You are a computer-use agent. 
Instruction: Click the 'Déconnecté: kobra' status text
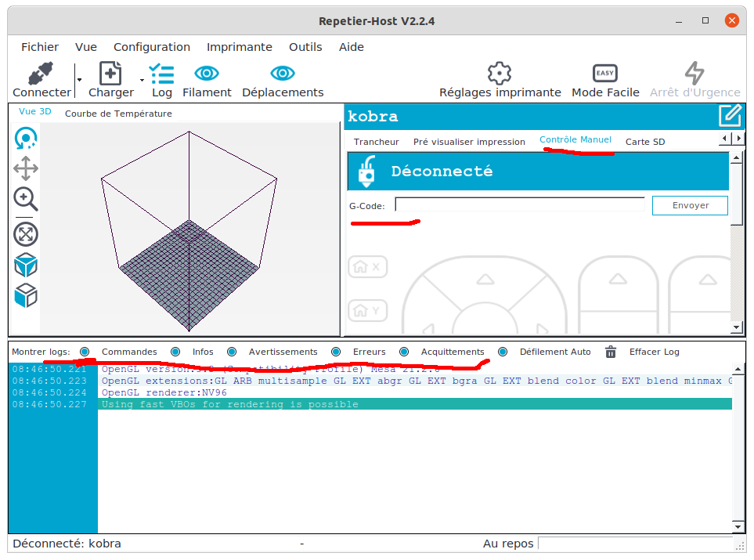[x=67, y=544]
